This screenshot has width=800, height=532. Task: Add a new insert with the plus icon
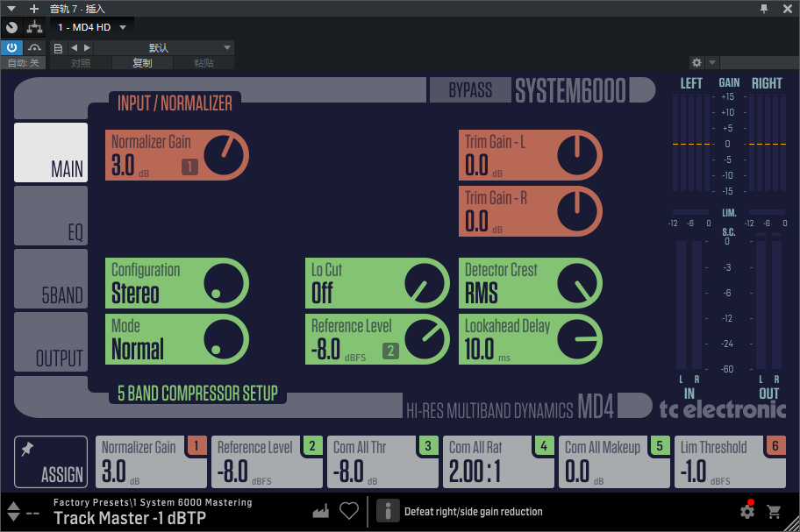tap(34, 9)
